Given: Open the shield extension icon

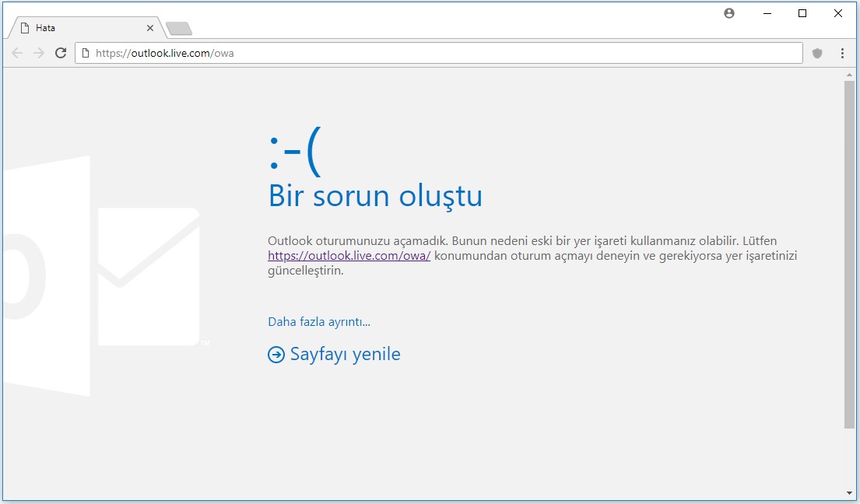Looking at the screenshot, I should point(817,53).
